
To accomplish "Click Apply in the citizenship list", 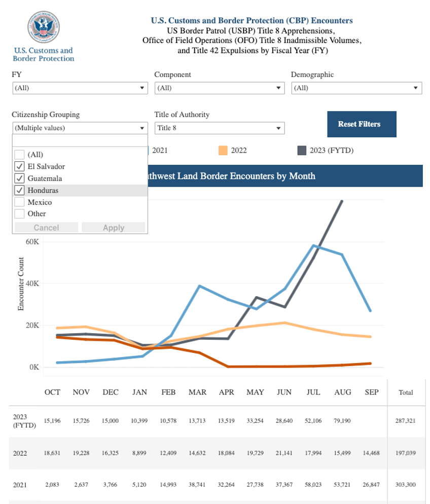I will pos(114,228).
